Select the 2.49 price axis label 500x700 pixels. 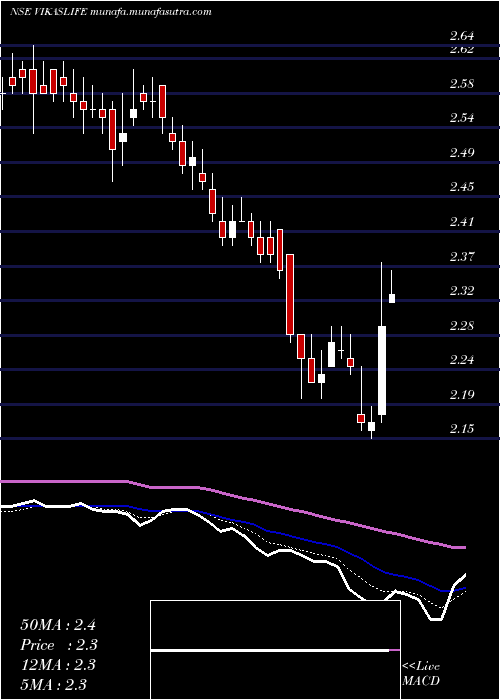pyautogui.click(x=462, y=153)
